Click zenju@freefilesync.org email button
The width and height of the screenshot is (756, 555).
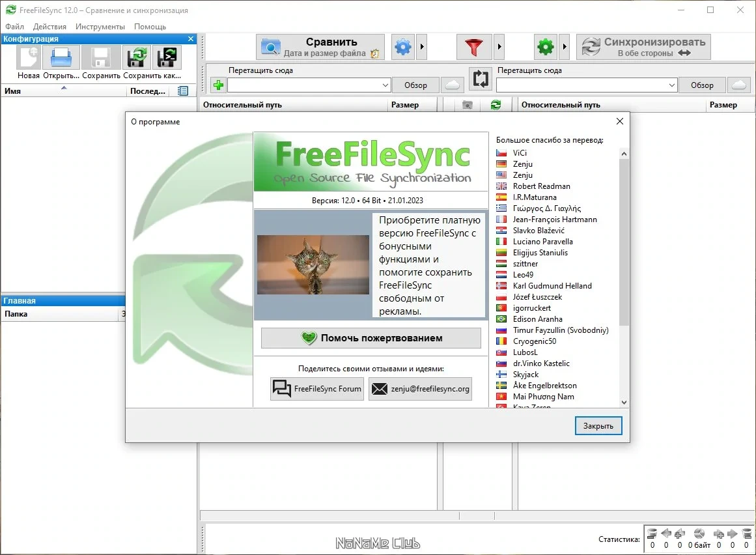pyautogui.click(x=420, y=389)
